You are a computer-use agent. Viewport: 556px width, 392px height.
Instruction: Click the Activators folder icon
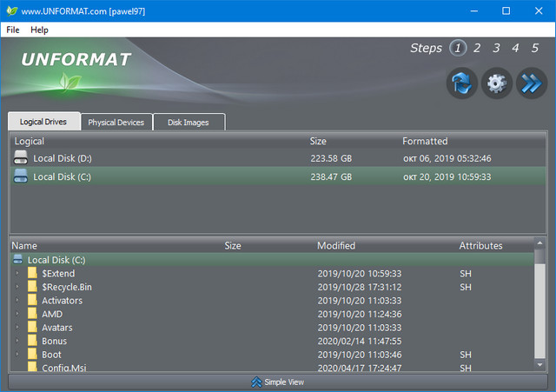[x=32, y=300]
